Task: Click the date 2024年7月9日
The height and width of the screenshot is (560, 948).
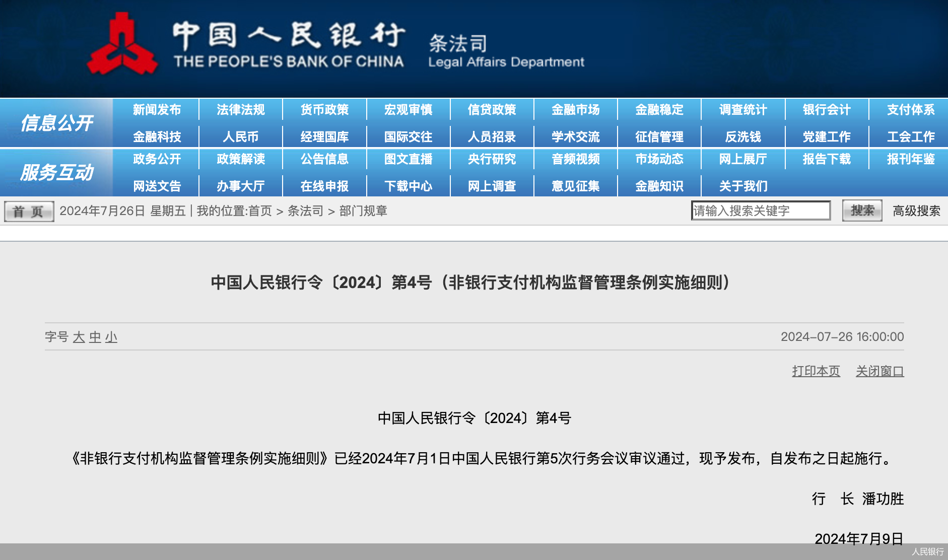Action: point(859,539)
